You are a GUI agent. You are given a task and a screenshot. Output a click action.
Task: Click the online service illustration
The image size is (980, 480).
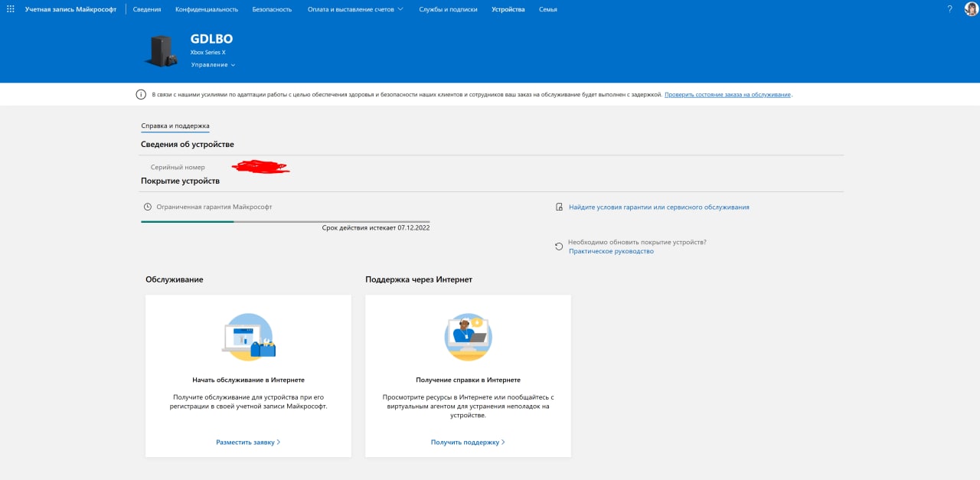[x=249, y=337]
